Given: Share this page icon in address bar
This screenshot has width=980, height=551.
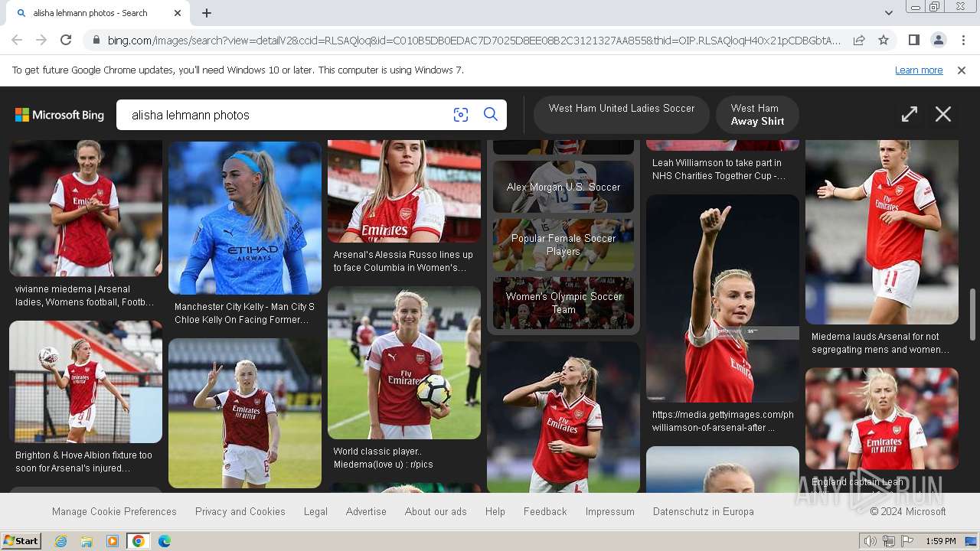Looking at the screenshot, I should 859,40.
